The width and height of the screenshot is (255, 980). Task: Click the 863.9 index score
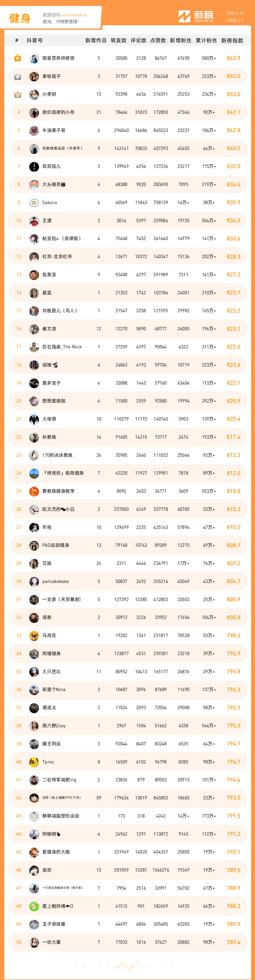[233, 58]
